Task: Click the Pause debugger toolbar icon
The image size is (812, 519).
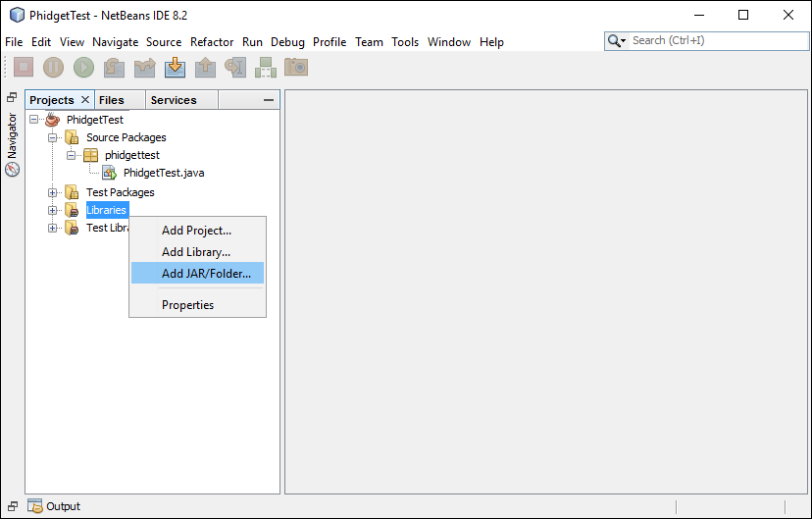Action: pos(53,68)
